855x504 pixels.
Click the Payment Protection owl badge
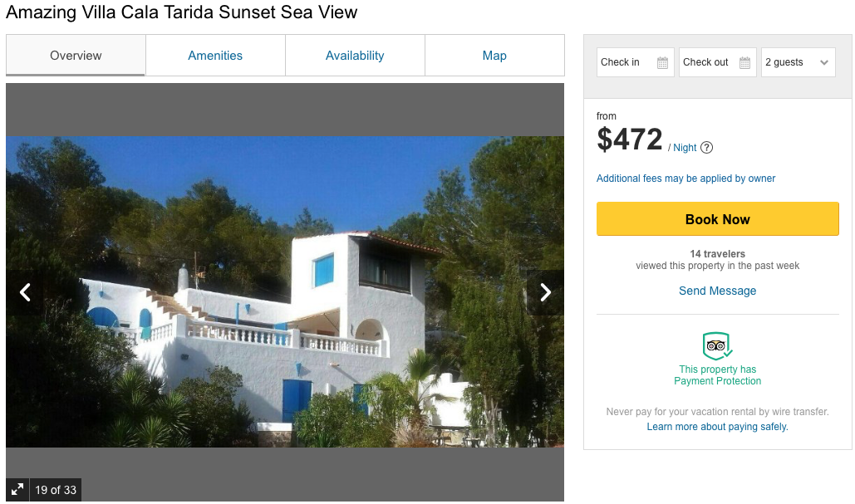[x=716, y=345]
